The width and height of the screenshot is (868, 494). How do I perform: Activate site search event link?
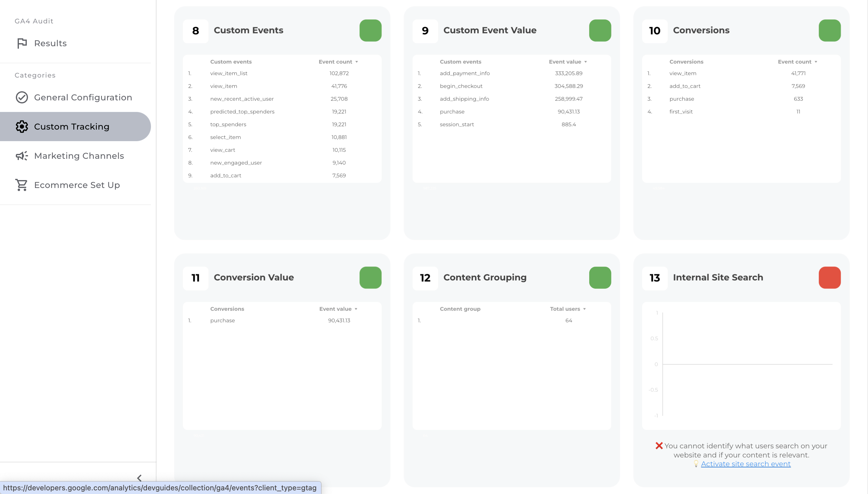[x=745, y=464]
